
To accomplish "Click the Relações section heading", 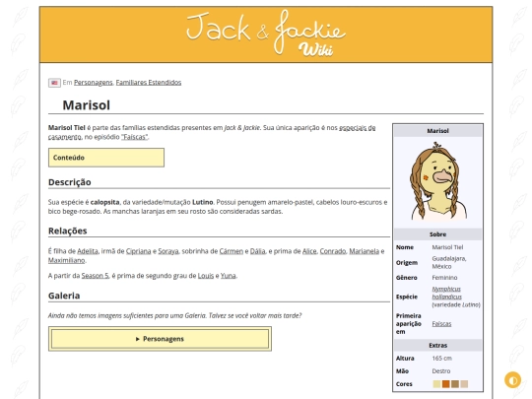I will tap(68, 231).
